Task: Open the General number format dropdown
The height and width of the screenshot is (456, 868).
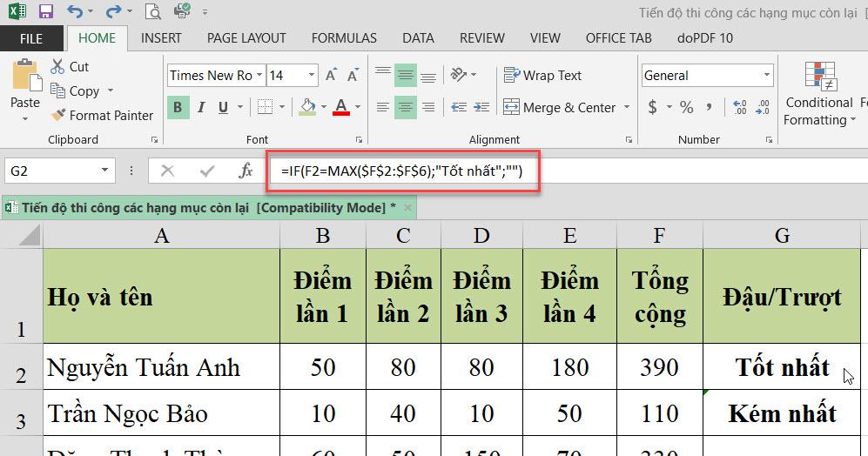Action: [x=767, y=75]
